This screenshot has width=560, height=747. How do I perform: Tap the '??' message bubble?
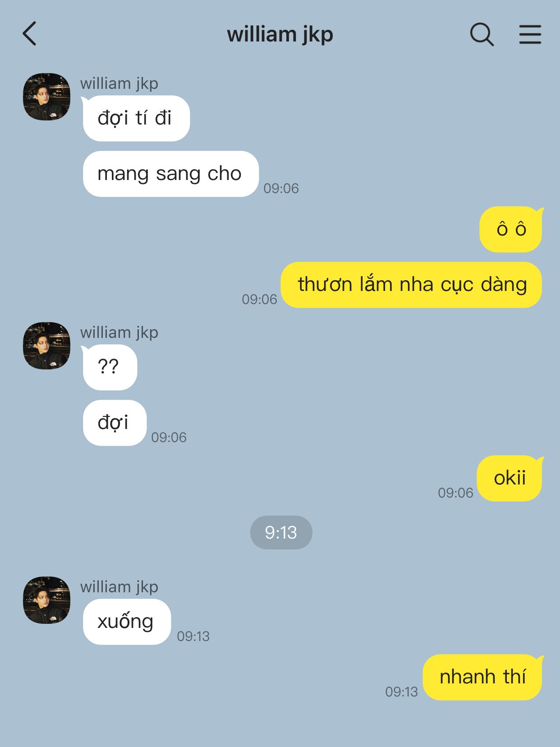pyautogui.click(x=110, y=367)
